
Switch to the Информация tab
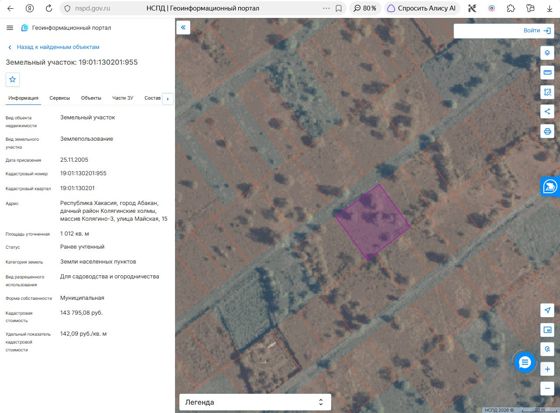[23, 98]
